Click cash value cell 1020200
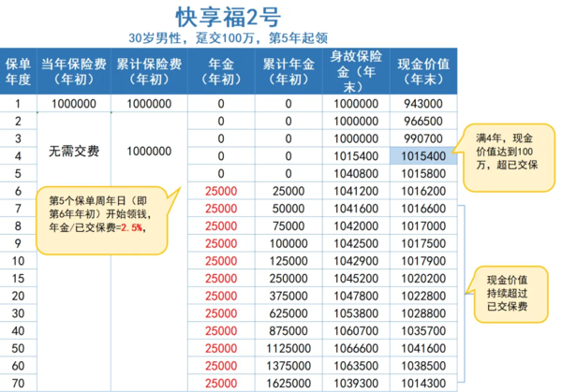The width and height of the screenshot is (562, 392). point(423,279)
